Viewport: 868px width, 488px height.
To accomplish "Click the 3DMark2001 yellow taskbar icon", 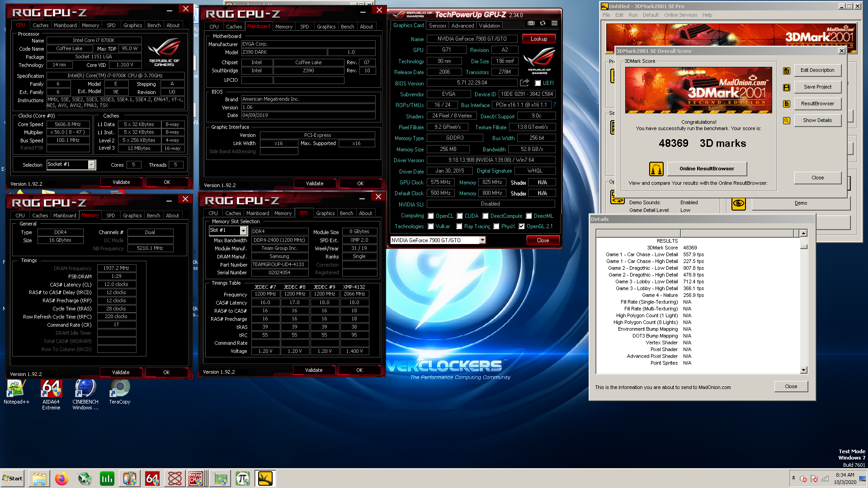I will tap(265, 479).
